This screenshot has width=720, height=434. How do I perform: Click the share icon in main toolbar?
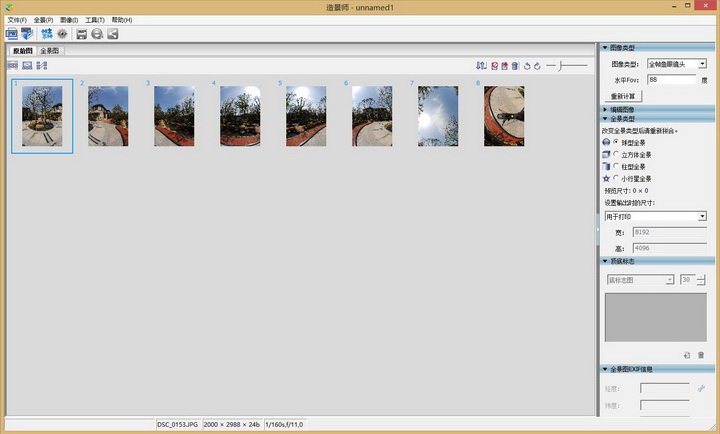113,34
